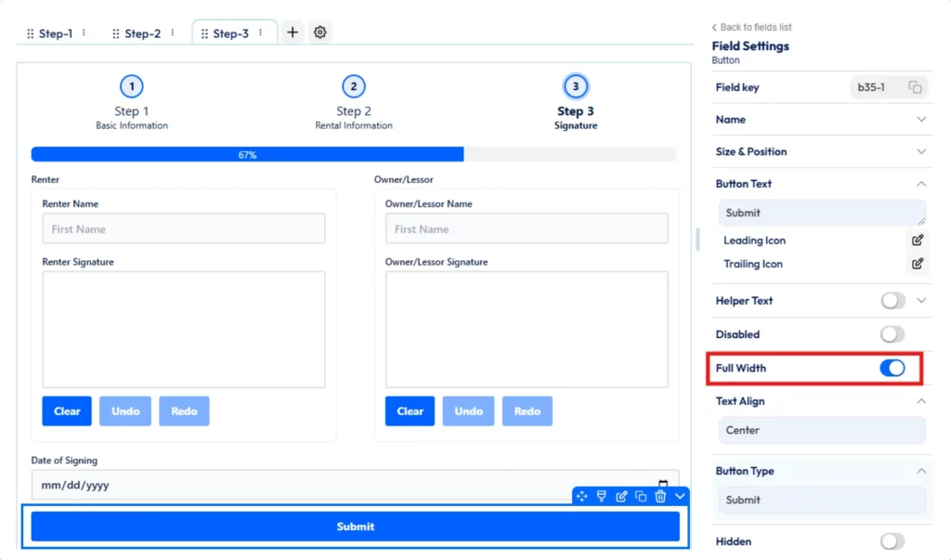The image size is (951, 560).
Task: Edit the button's Leading Icon
Action: click(918, 240)
